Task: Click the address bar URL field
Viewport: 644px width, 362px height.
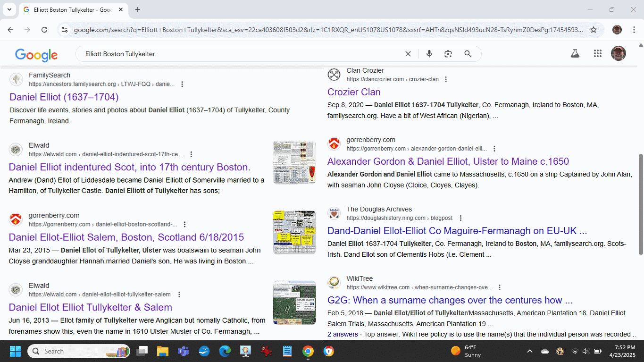Action: (x=328, y=30)
